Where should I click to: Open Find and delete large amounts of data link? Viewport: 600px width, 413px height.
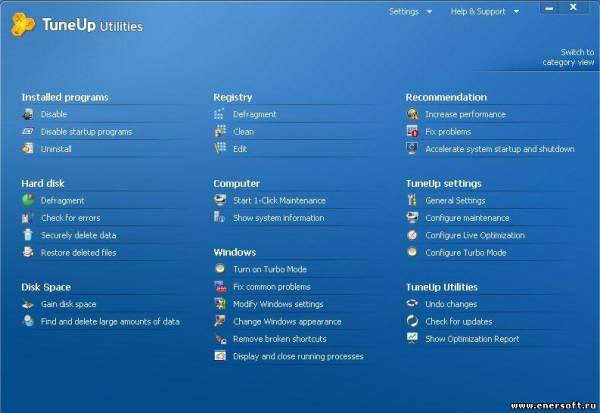[x=110, y=322]
